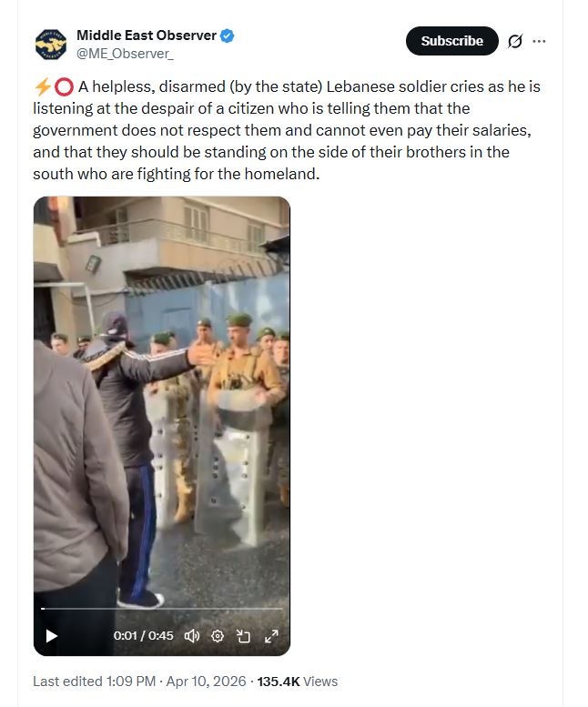This screenshot has height=707, width=588.
Task: Click the 0:01 / 0:45 time display
Action: click(144, 636)
